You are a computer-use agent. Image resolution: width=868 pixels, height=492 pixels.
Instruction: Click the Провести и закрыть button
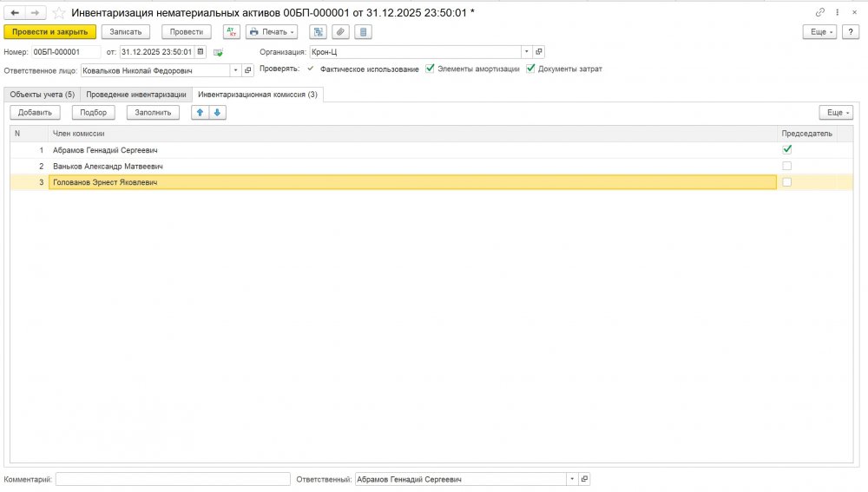[x=49, y=32]
